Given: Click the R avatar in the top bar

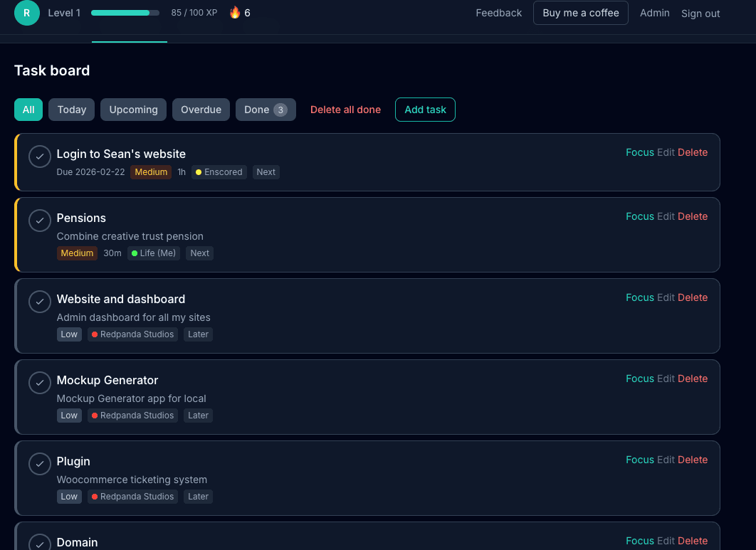Looking at the screenshot, I should point(27,13).
